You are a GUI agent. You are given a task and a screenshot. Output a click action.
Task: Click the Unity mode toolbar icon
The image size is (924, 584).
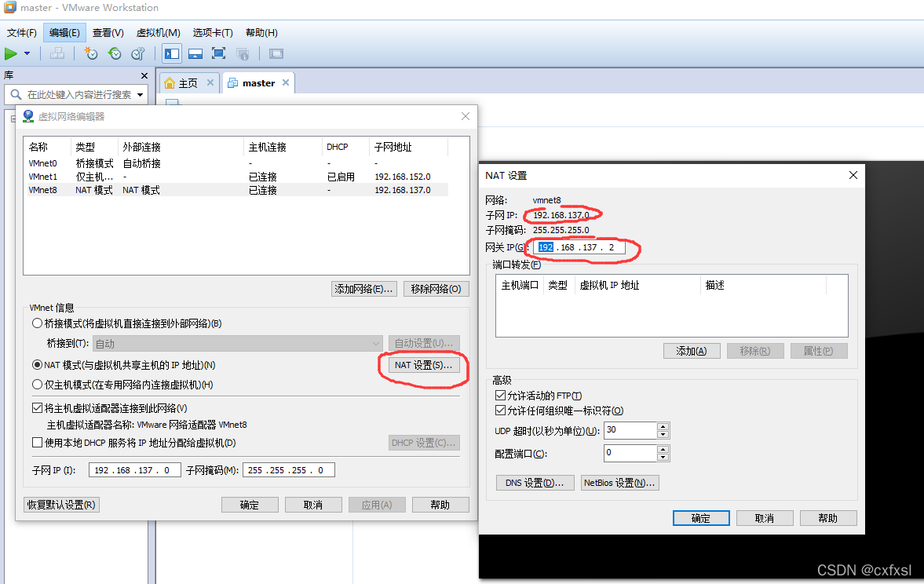[243, 53]
